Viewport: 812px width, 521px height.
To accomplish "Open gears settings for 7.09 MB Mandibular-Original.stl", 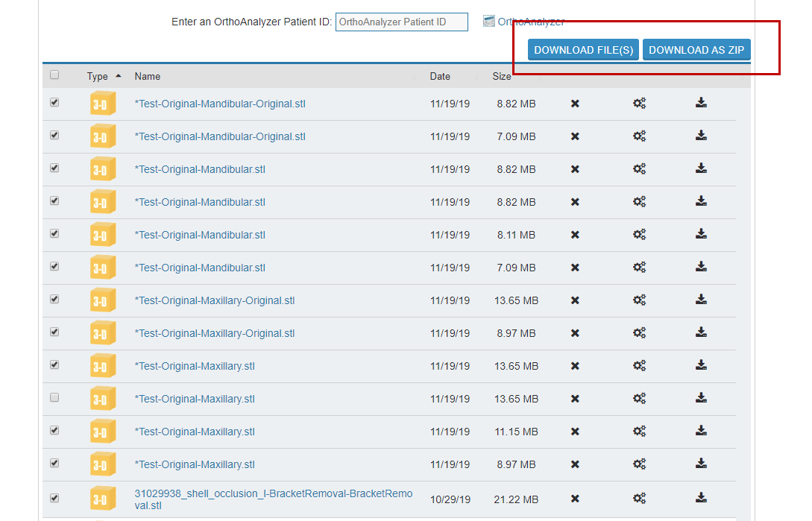I will click(640, 136).
